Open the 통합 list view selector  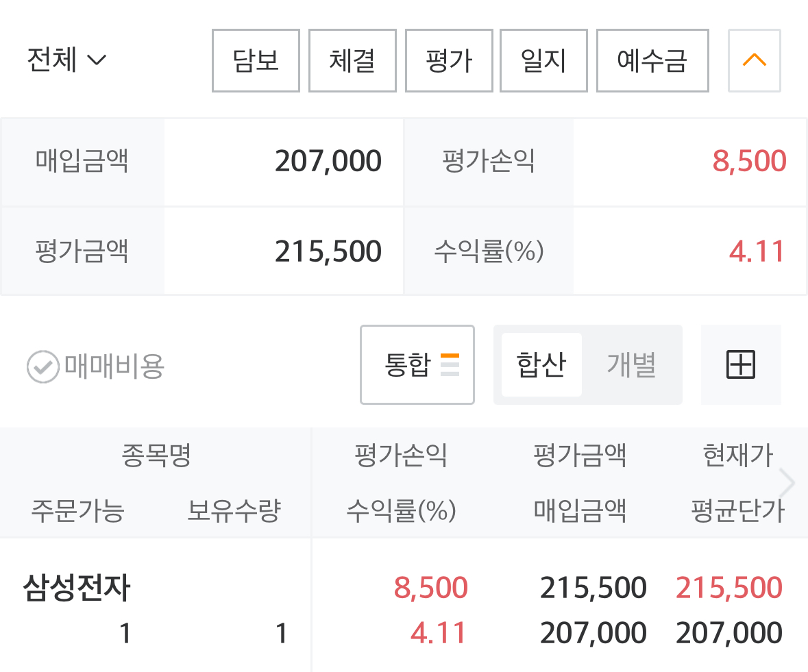click(417, 364)
